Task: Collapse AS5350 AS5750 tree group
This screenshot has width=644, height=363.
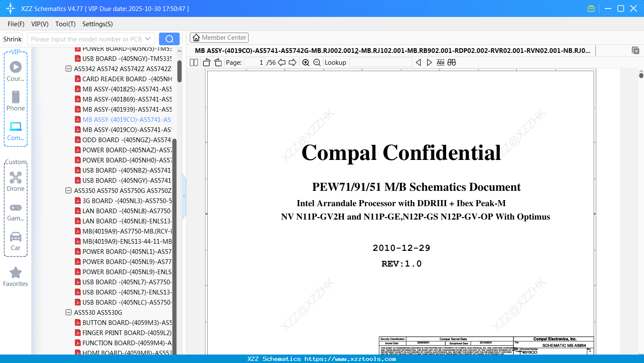Action: 69,190
